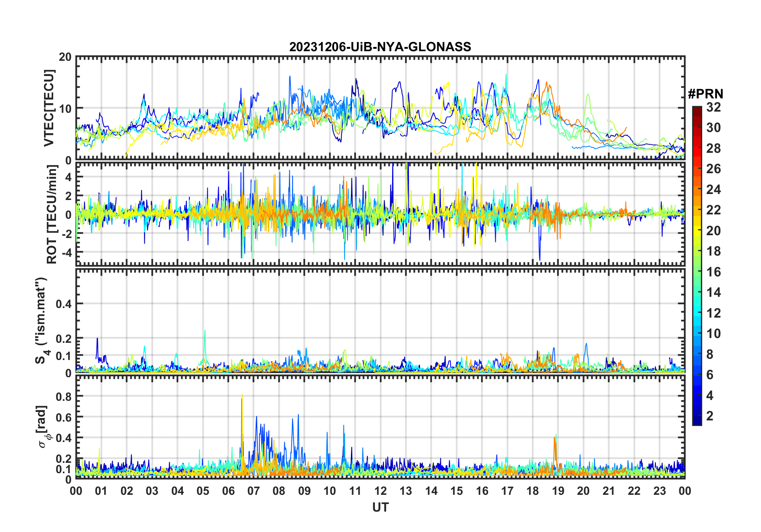Click the colorbar label 2

click(x=710, y=416)
